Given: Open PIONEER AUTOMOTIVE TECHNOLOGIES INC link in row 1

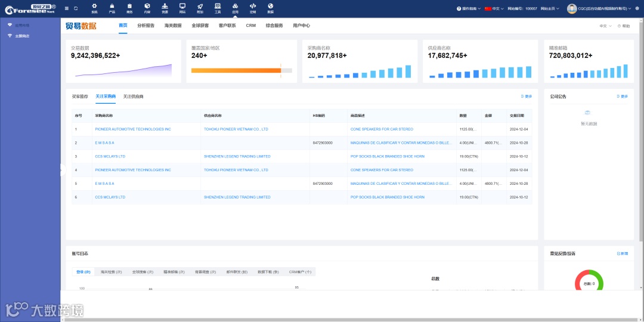Looking at the screenshot, I should pyautogui.click(x=132, y=129).
